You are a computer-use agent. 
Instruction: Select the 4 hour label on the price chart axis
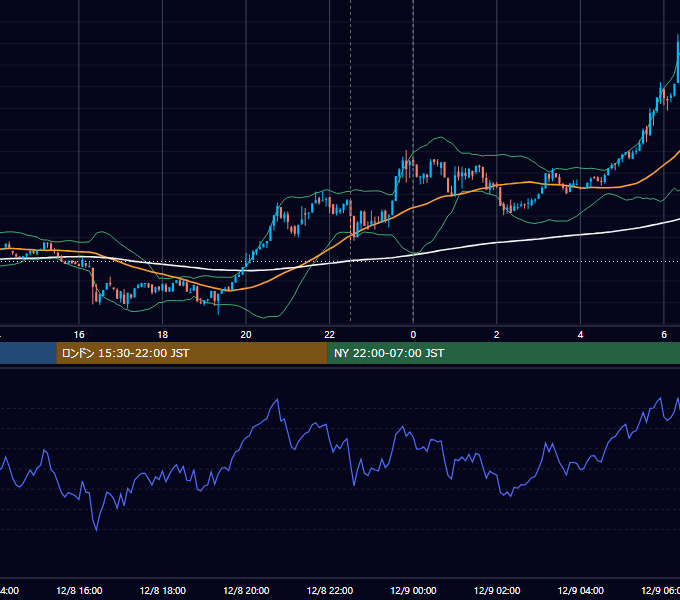(x=580, y=335)
